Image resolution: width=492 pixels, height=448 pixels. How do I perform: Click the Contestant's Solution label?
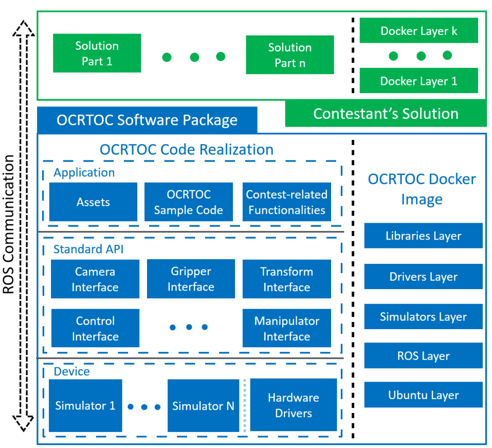pos(386,113)
